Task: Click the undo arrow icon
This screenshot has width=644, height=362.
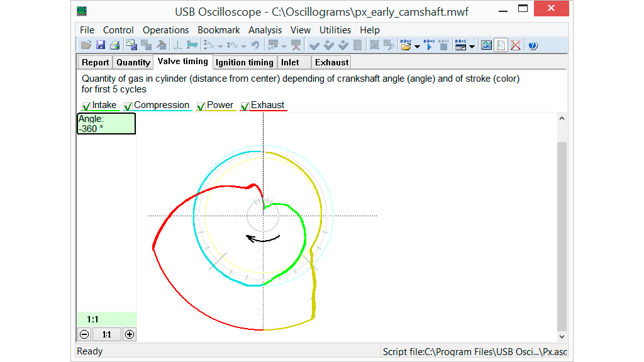Action: pyautogui.click(x=255, y=45)
